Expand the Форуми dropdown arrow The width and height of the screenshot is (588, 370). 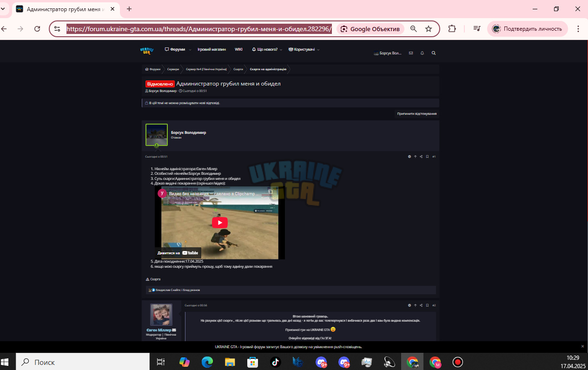coord(190,50)
